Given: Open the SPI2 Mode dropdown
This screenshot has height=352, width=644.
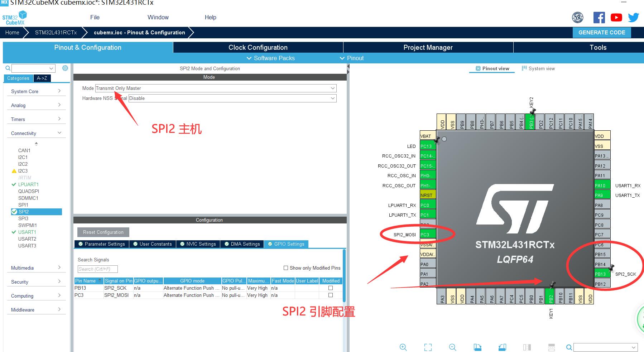Looking at the screenshot, I should click(216, 88).
